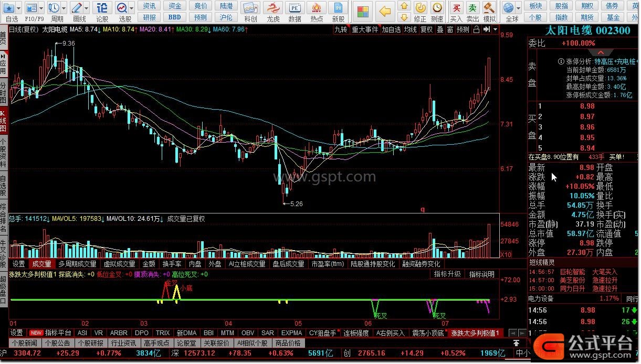Click the 板块 sector button
641x364 pixels.
point(535,6)
